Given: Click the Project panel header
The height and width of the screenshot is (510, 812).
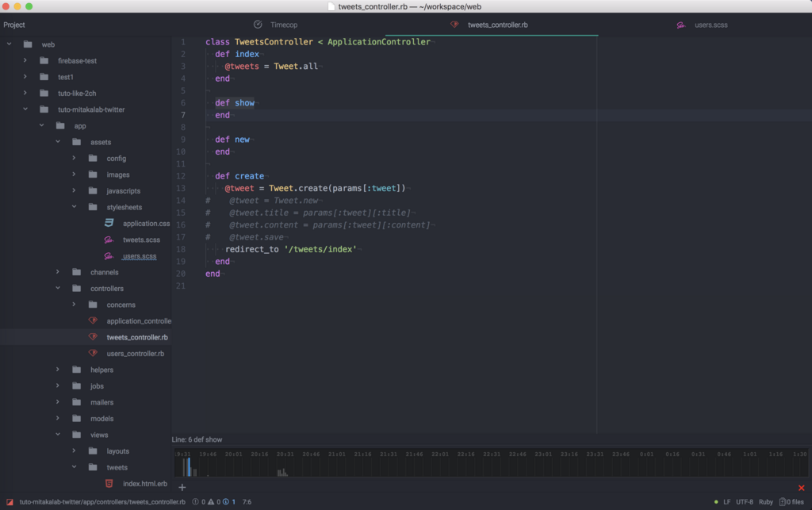Looking at the screenshot, I should 14,25.
